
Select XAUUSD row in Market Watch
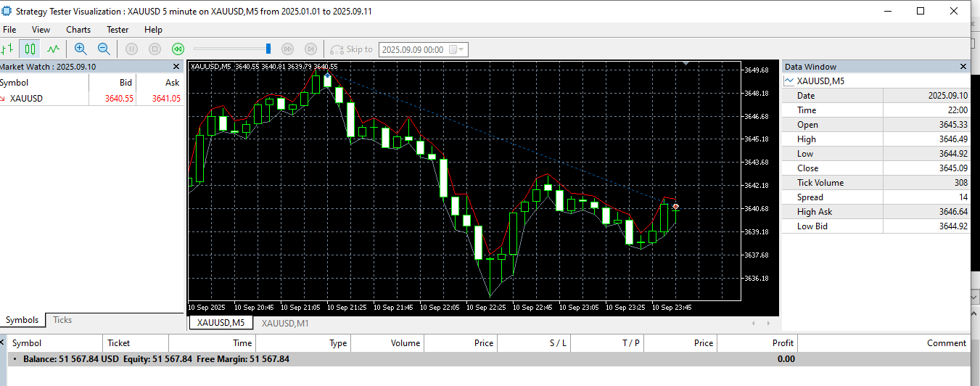point(91,98)
